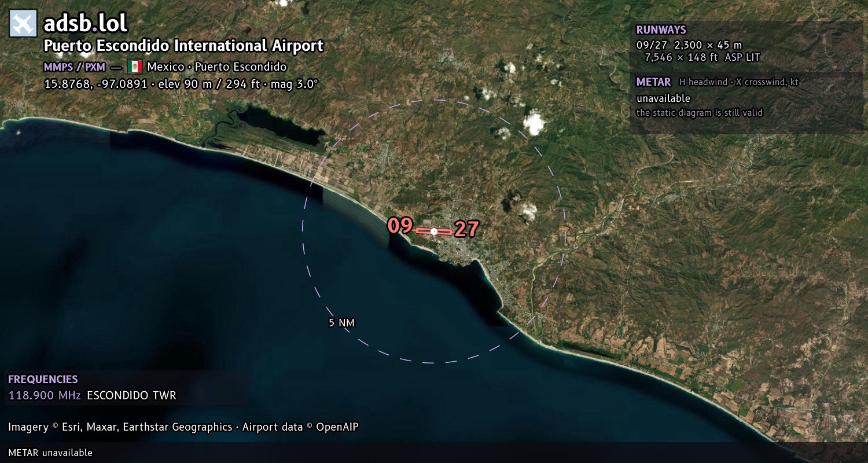The height and width of the screenshot is (463, 868).
Task: Click 'the static diagram is still valid' note
Action: 700,113
